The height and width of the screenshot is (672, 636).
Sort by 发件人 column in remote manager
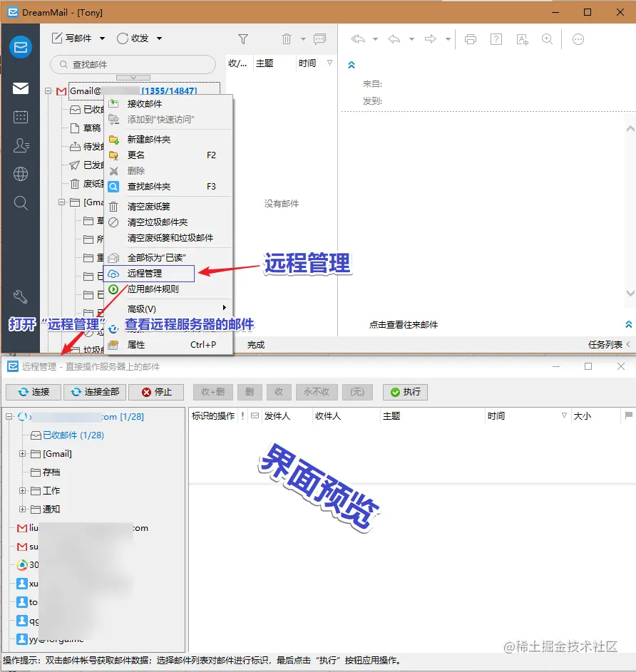pos(287,415)
